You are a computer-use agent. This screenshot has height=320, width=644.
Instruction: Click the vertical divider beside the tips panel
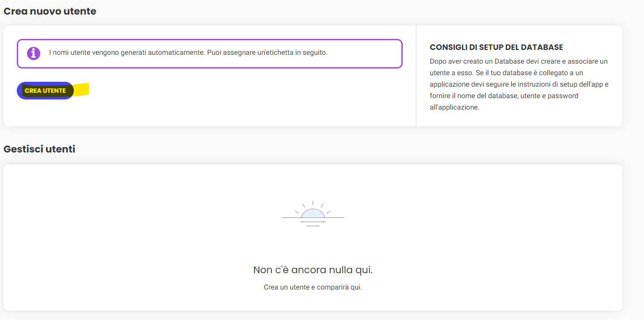click(416, 76)
